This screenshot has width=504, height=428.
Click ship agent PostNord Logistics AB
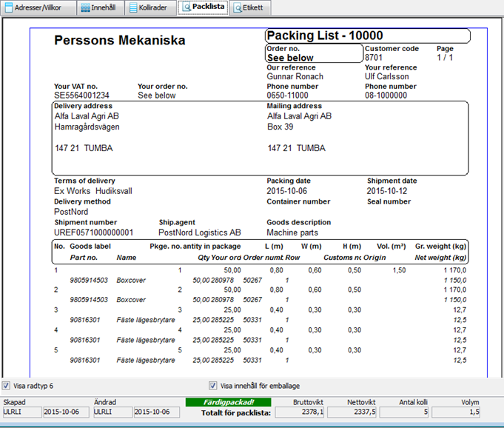[200, 233]
